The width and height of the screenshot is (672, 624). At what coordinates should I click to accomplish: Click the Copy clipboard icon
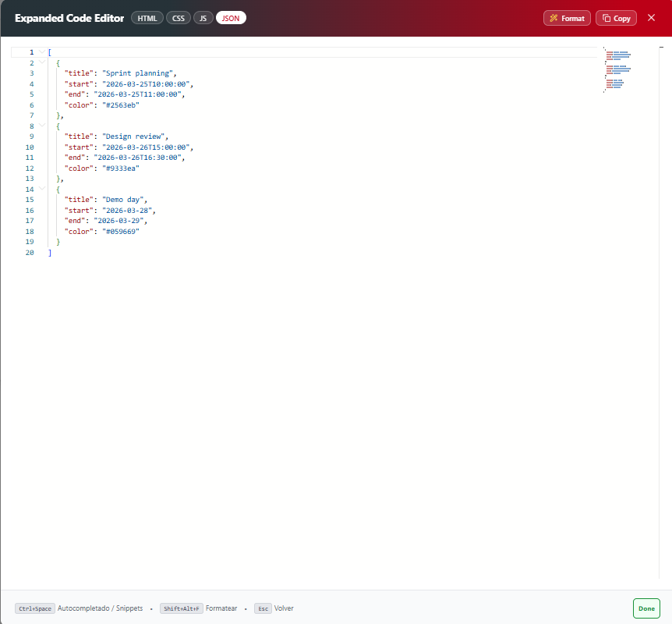point(607,18)
